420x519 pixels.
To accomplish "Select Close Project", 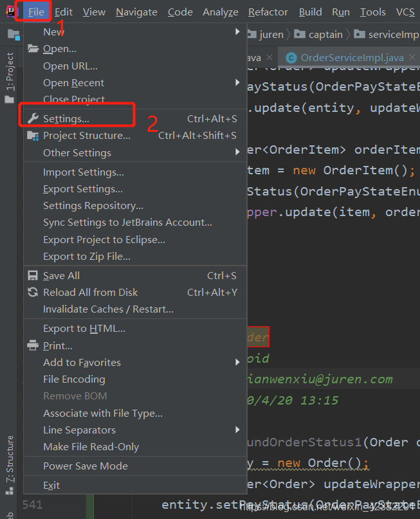I will [x=135, y=99].
